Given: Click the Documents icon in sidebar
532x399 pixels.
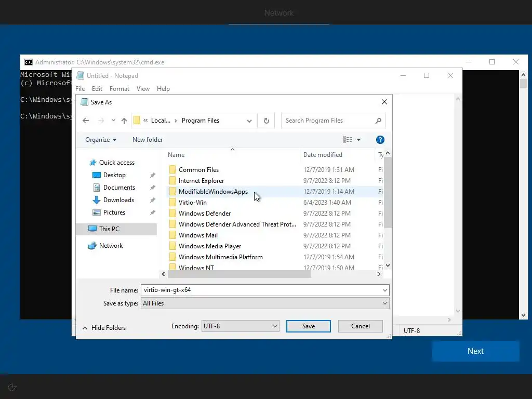Looking at the screenshot, I should pyautogui.click(x=97, y=188).
